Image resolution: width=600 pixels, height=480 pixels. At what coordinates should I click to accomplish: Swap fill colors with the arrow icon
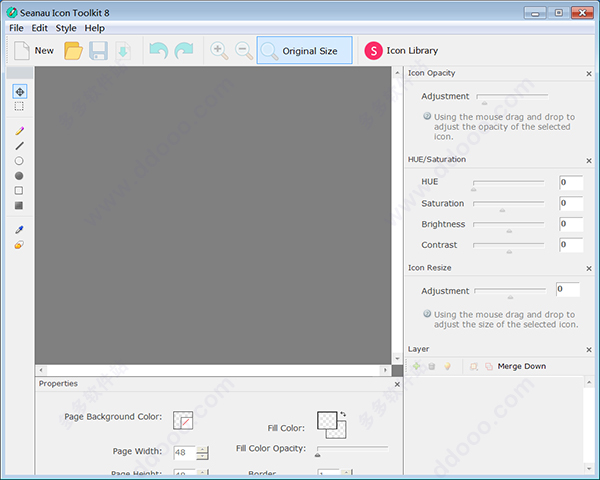coord(343,414)
